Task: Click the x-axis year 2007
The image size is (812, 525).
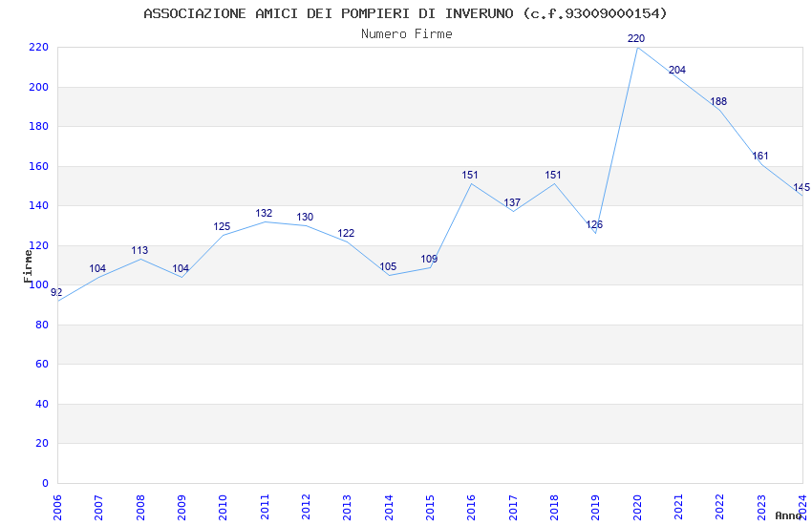Action: [x=99, y=507]
